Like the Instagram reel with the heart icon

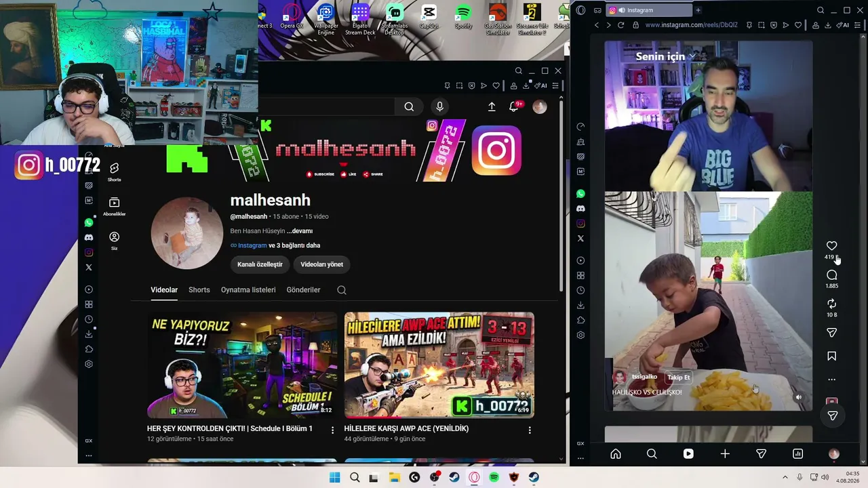point(831,246)
